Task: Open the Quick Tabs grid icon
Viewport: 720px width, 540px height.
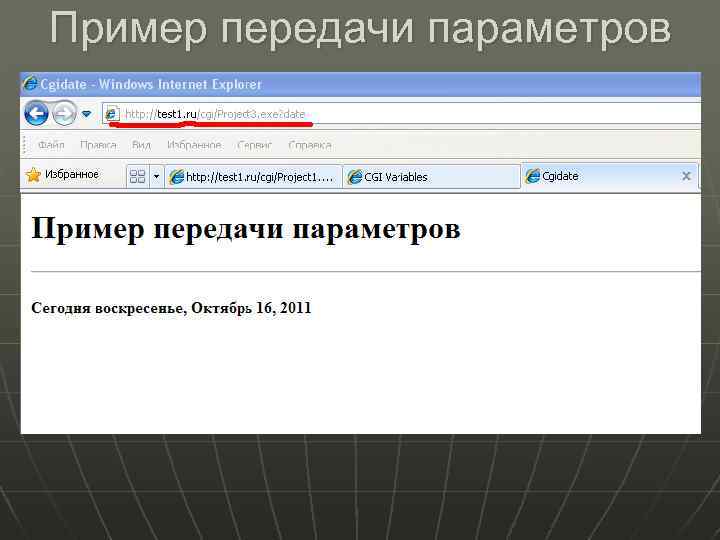Action: coord(137,176)
